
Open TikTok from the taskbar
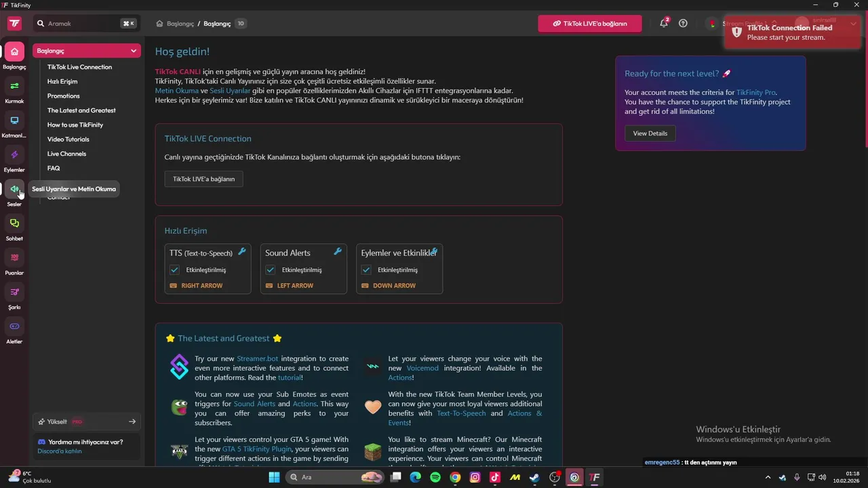[495, 477]
